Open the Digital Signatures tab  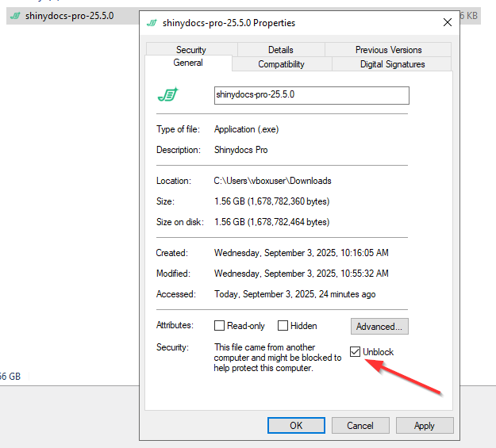coord(392,64)
